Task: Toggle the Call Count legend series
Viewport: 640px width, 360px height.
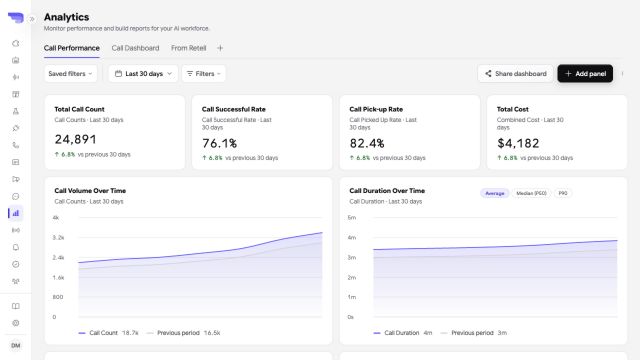Action: pyautogui.click(x=108, y=333)
